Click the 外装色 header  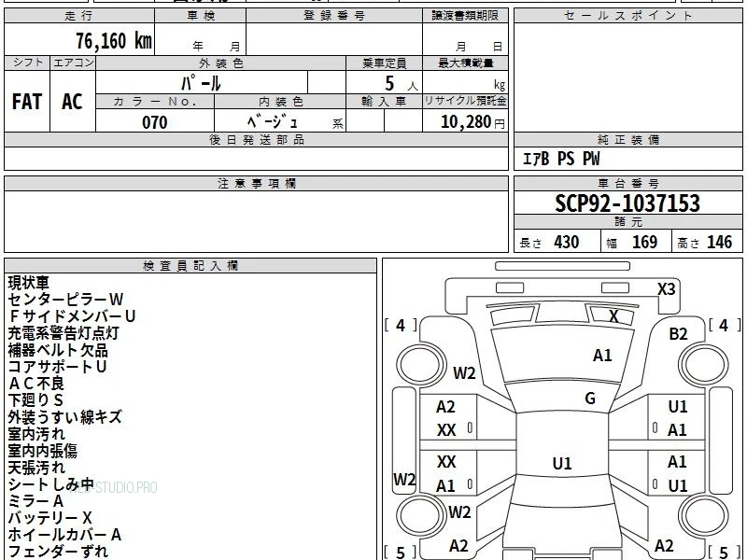(x=221, y=63)
